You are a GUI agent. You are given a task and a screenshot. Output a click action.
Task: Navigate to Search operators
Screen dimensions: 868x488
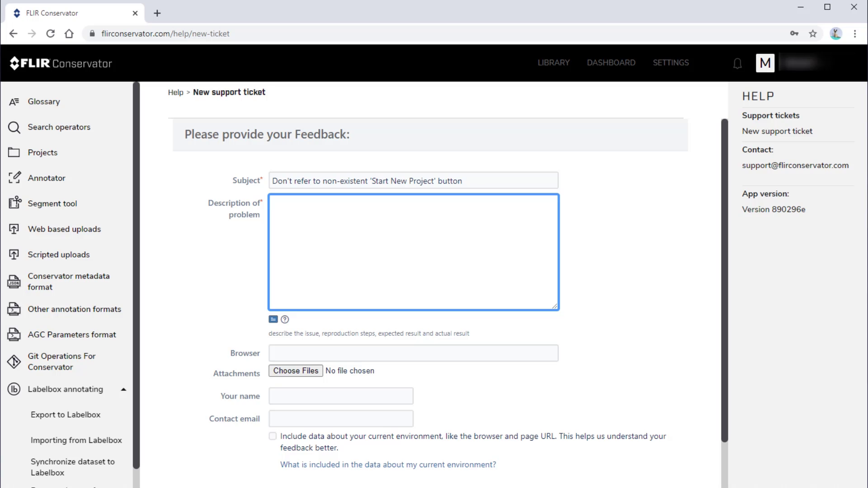tap(59, 127)
